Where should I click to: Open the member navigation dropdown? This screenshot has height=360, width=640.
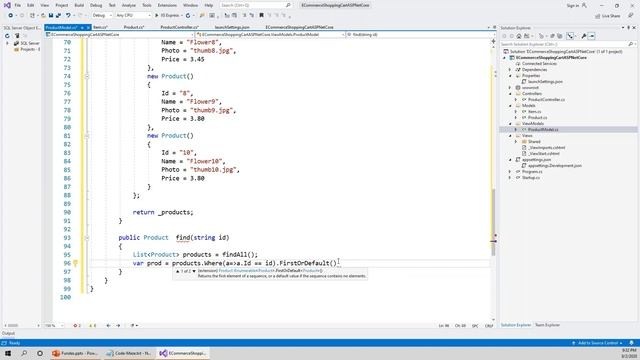[420, 35]
